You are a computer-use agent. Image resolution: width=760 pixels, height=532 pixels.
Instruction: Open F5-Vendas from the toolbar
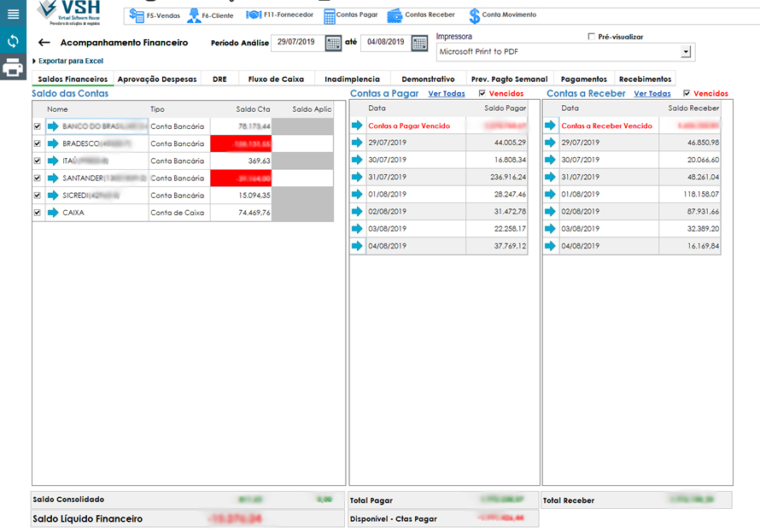155,15
